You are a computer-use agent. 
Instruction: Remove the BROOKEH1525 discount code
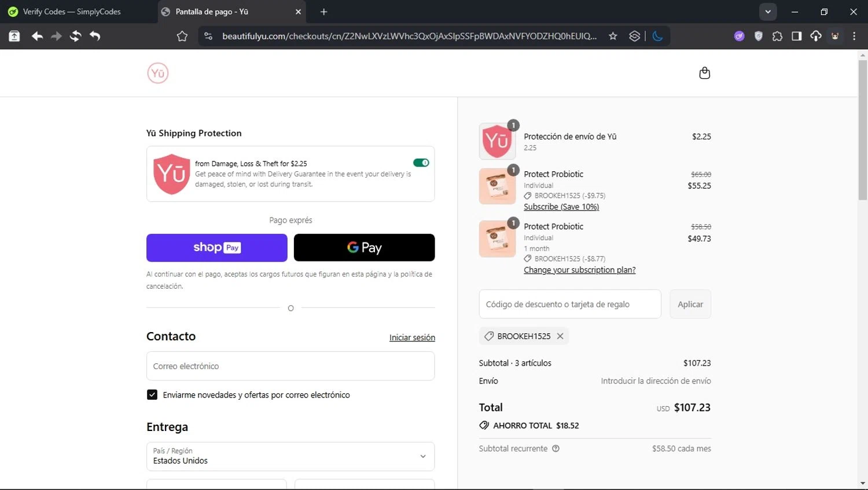[560, 336]
